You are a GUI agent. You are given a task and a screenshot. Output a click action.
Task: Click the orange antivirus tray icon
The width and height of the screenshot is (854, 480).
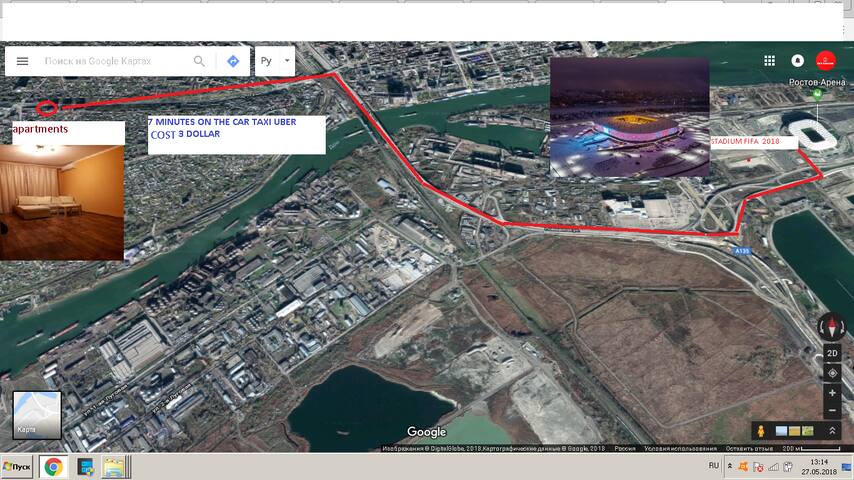743,466
